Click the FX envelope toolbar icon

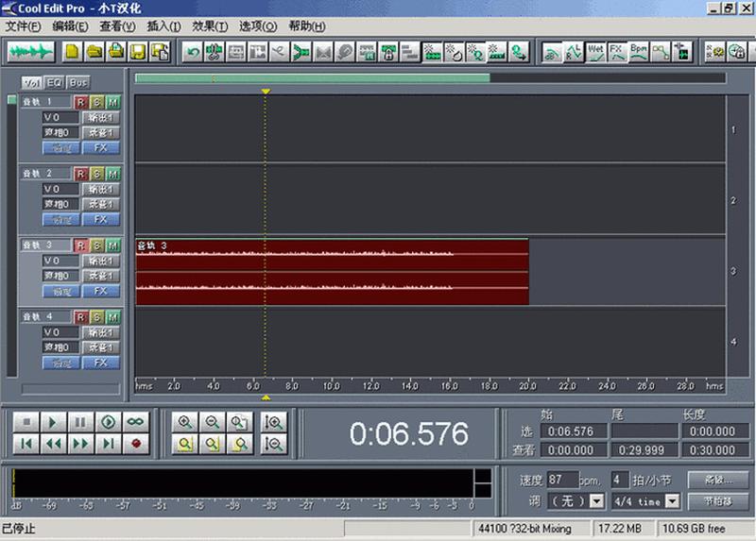[x=617, y=52]
